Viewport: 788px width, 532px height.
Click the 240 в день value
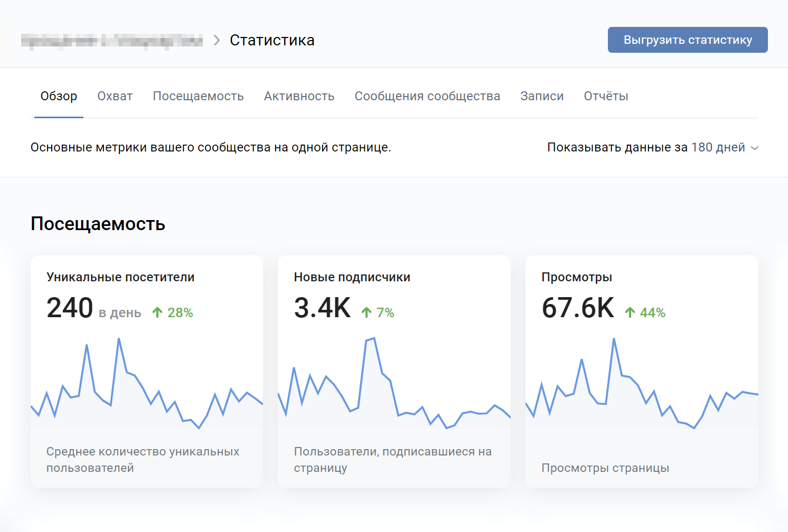click(x=93, y=308)
